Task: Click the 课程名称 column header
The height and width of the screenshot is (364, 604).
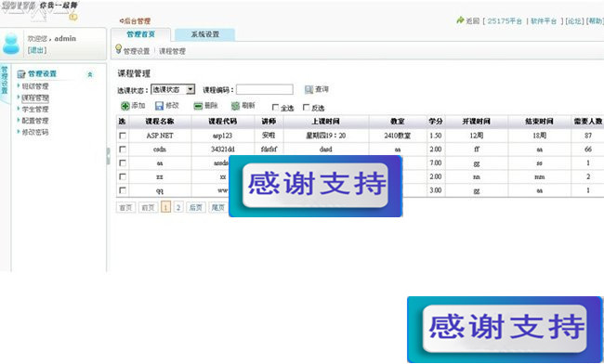Action: 160,122
